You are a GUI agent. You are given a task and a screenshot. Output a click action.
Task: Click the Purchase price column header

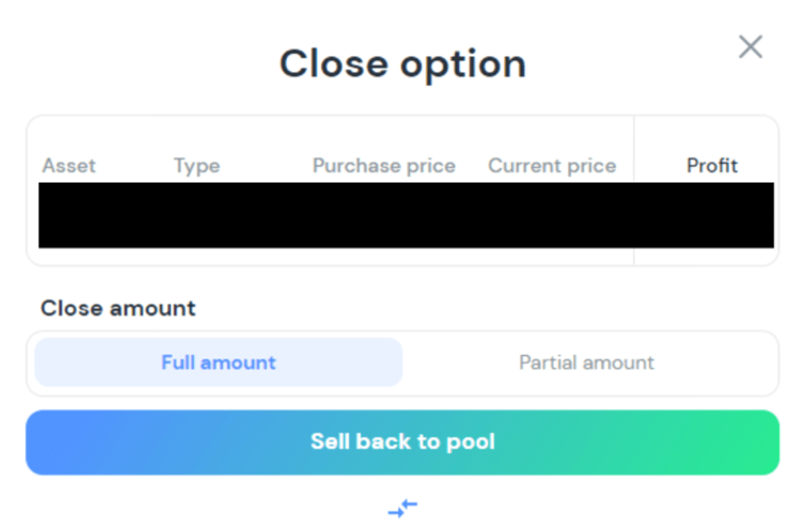click(x=384, y=166)
